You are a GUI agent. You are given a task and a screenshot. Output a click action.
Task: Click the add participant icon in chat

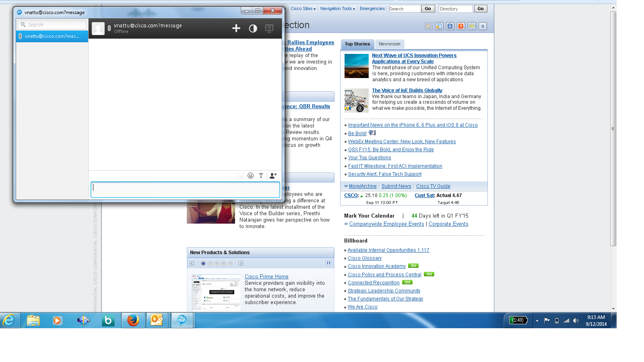[273, 175]
